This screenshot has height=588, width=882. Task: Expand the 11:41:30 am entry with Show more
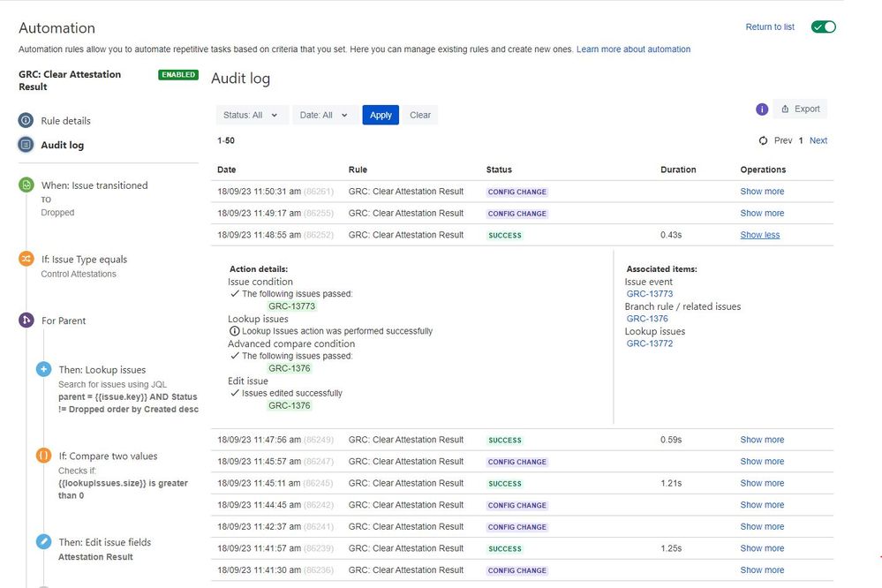pos(762,570)
